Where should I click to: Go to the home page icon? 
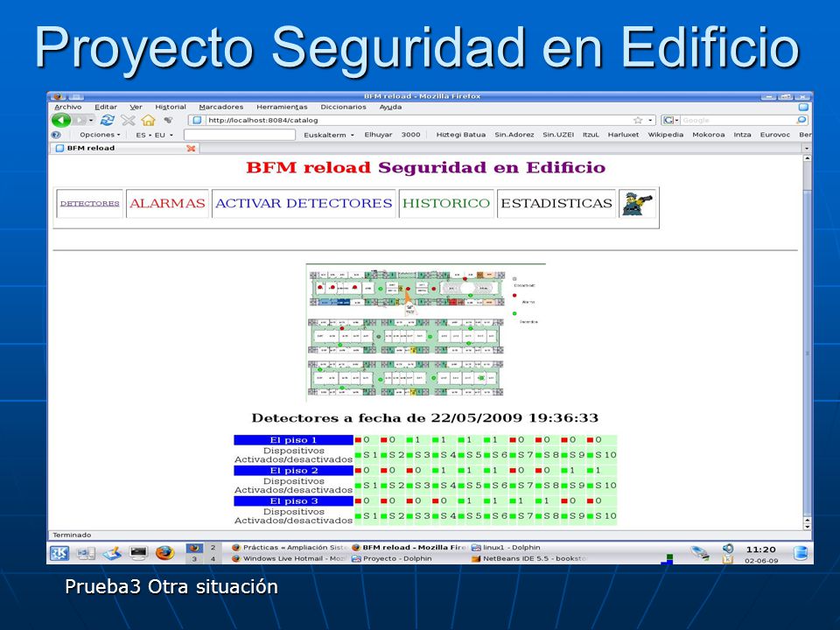point(148,121)
